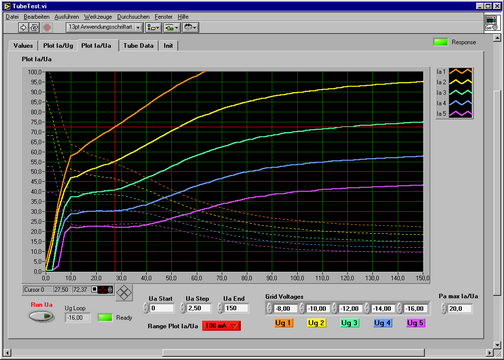Click the Ia 3 green legend swatch
Screen dimensions: 504x360
(460, 92)
